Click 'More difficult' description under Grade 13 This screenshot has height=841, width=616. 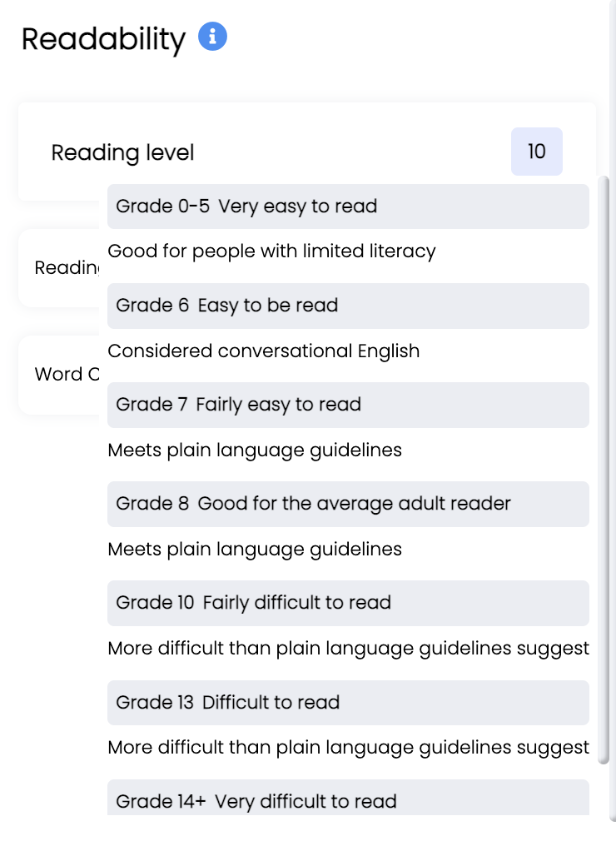pos(349,748)
